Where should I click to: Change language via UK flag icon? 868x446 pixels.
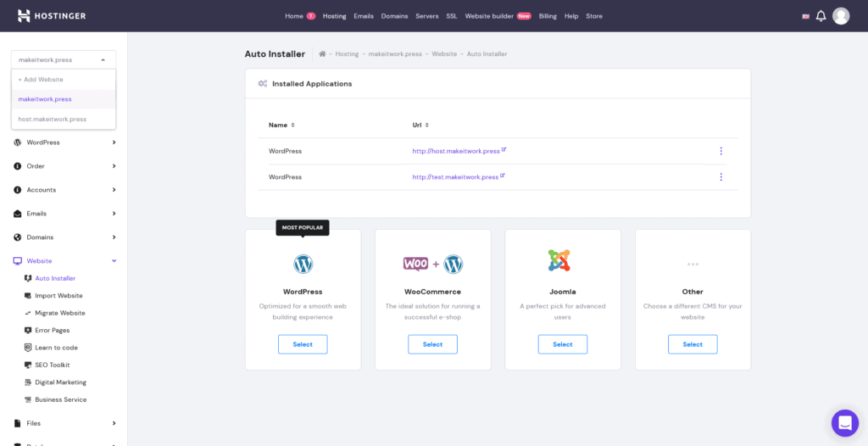pos(806,17)
